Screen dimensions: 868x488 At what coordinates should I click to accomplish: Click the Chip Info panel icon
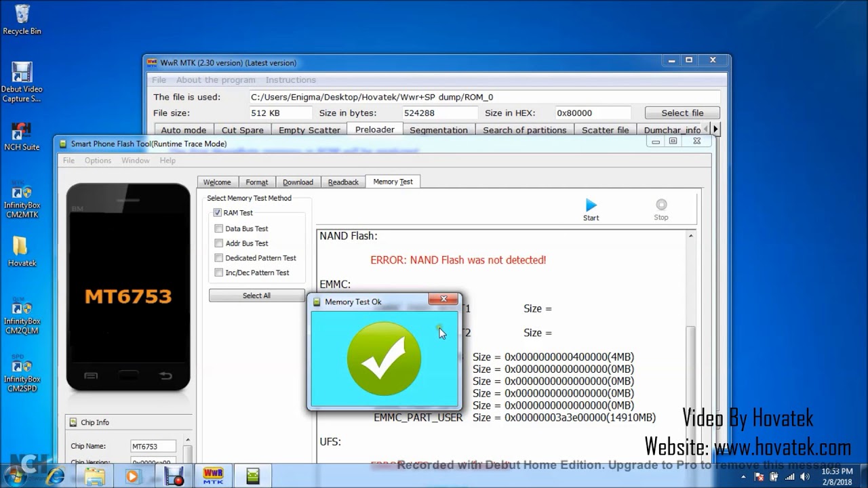pos(73,422)
